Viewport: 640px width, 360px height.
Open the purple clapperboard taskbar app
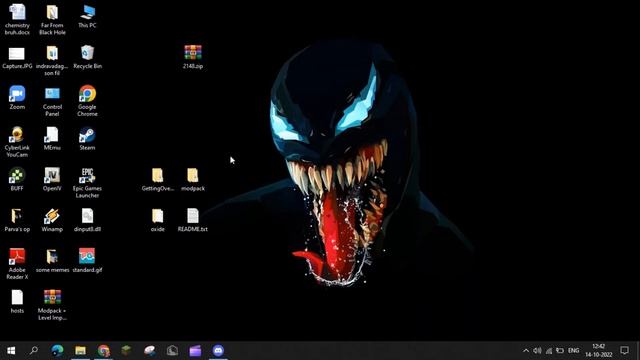click(x=196, y=351)
